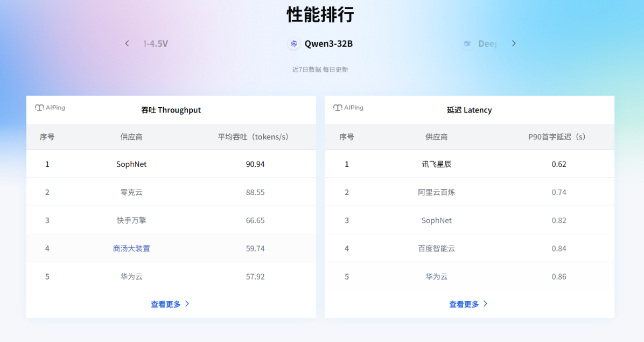Click the partly visible 1-4.5V model icon
The height and width of the screenshot is (342, 644).
[134, 44]
